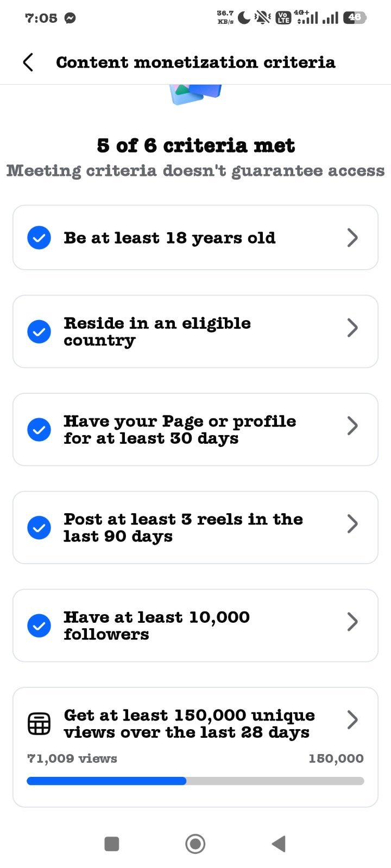Tap checkmark beside eligible country criterion
The height and width of the screenshot is (868, 391).
pos(39,331)
